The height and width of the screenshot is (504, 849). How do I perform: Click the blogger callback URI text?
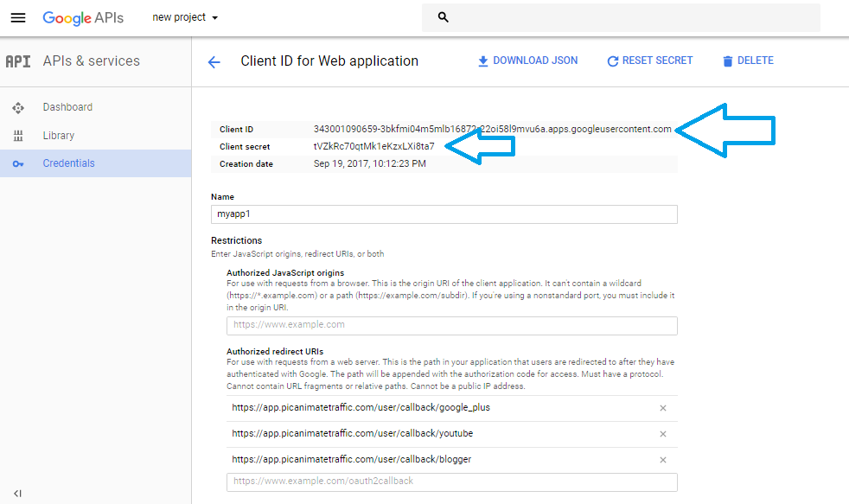(351, 460)
